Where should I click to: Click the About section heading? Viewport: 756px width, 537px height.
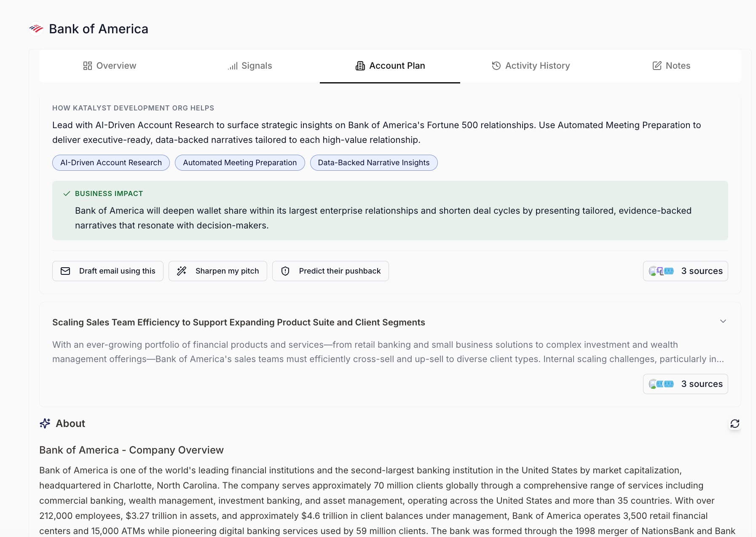coord(70,424)
